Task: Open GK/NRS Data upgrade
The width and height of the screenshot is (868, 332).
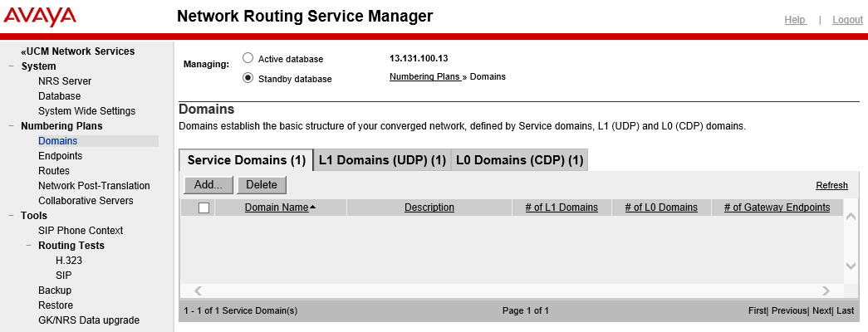Action: point(89,320)
